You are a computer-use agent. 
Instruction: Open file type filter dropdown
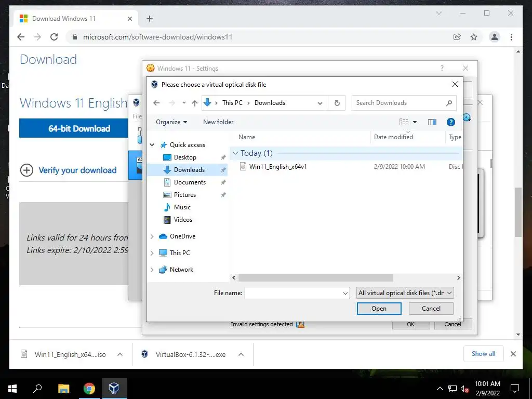[x=405, y=293]
